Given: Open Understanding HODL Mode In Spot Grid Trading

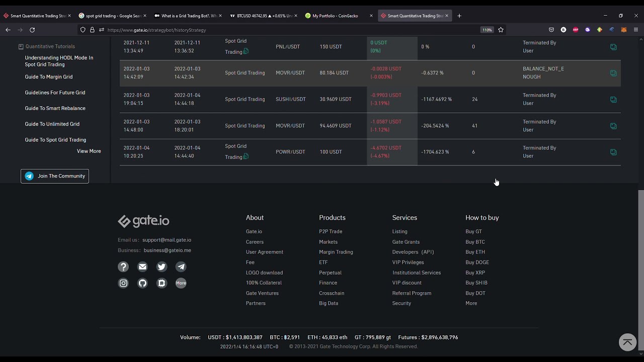Looking at the screenshot, I should click(59, 61).
